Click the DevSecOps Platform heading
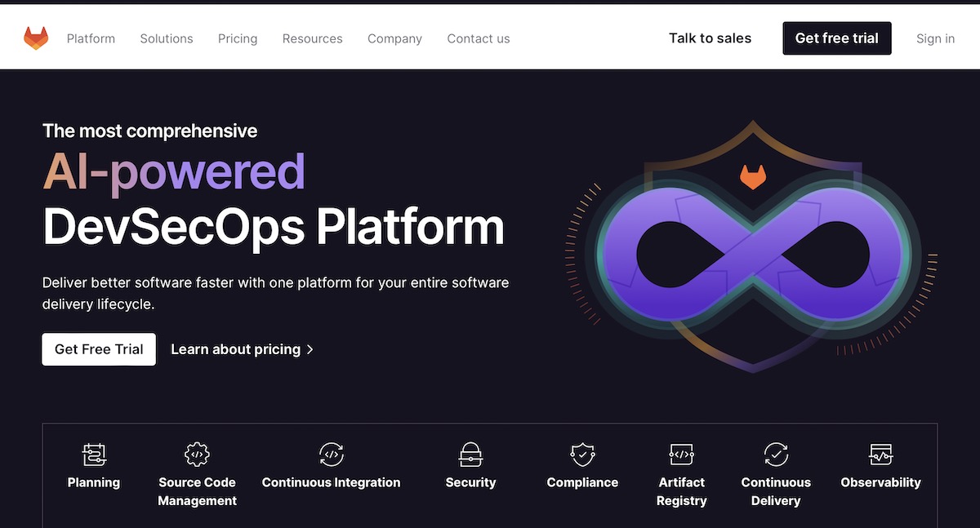 coord(273,227)
